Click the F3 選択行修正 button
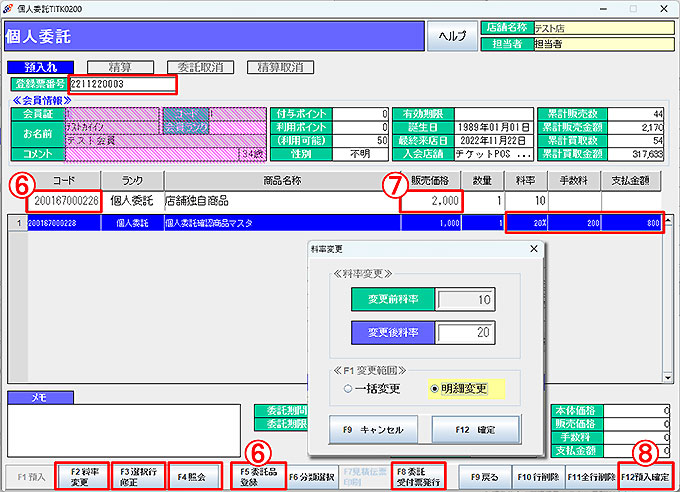The image size is (680, 492). click(138, 477)
